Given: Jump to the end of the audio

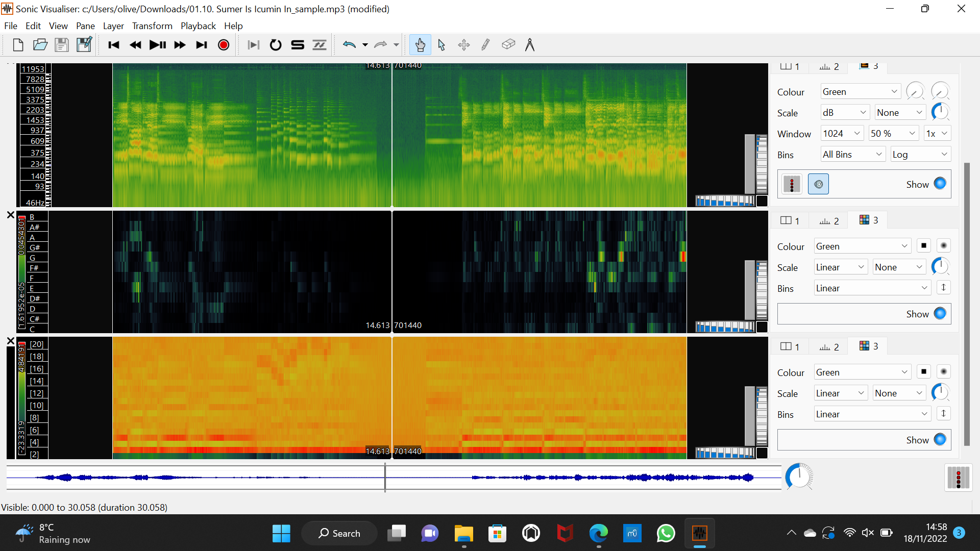Looking at the screenshot, I should 202,45.
